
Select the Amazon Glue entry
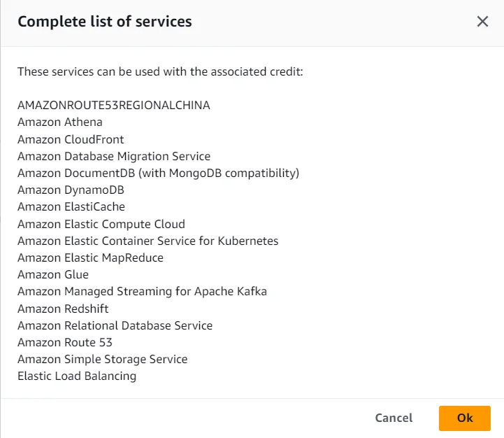(53, 274)
